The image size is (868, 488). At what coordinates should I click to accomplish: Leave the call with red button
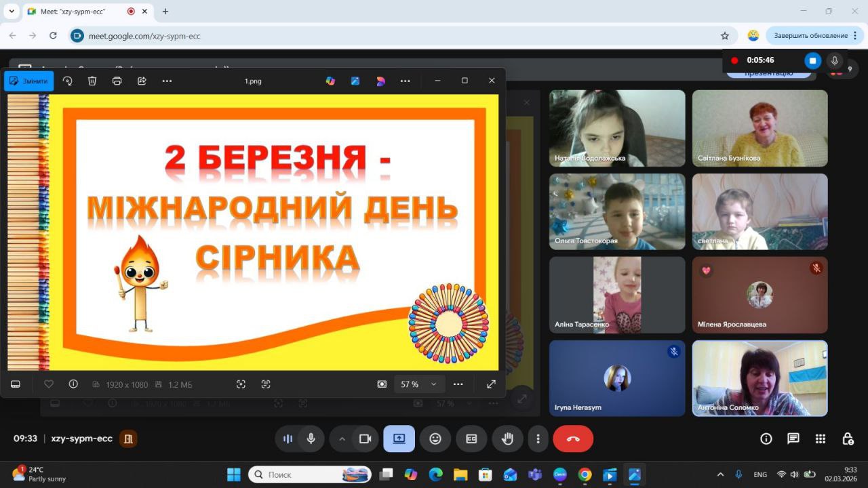pyautogui.click(x=573, y=439)
